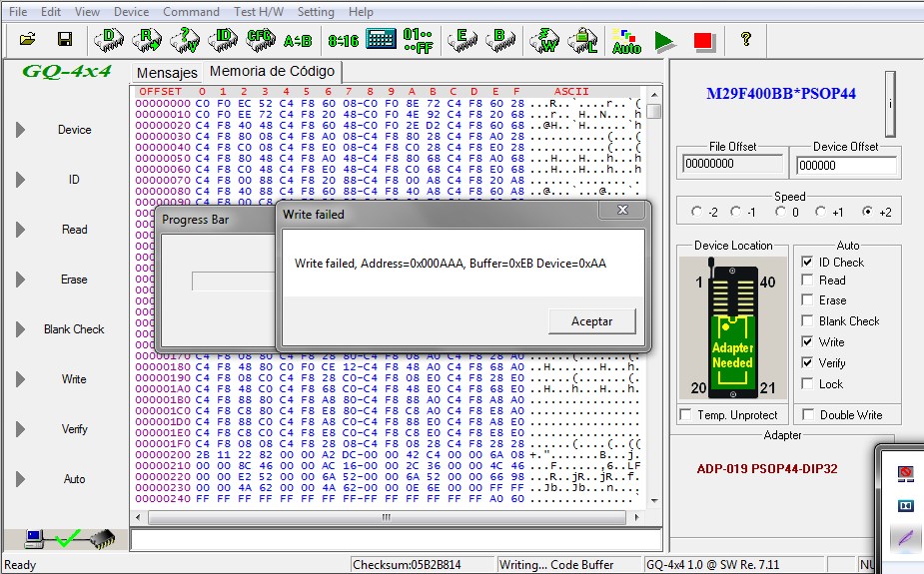Enable the Blank Check checkbox
The height and width of the screenshot is (574, 924).
point(808,321)
